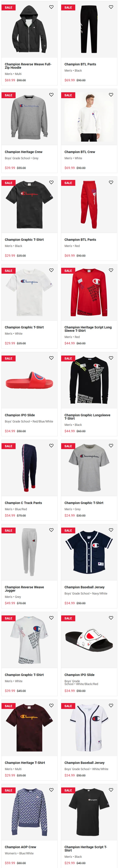Toggle heart on Champion AOP Crew
This screenshot has width=119, height=868.
pos(51,790)
